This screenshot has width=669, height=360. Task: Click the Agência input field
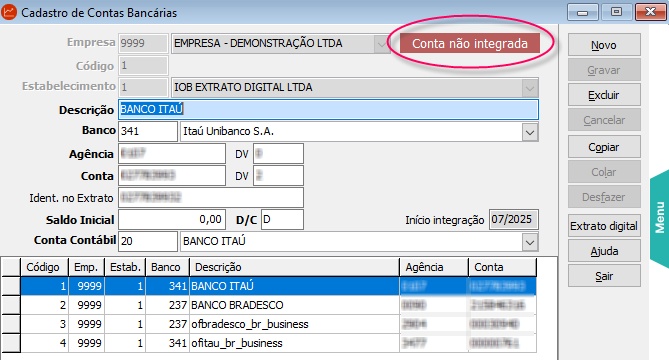[x=172, y=154]
